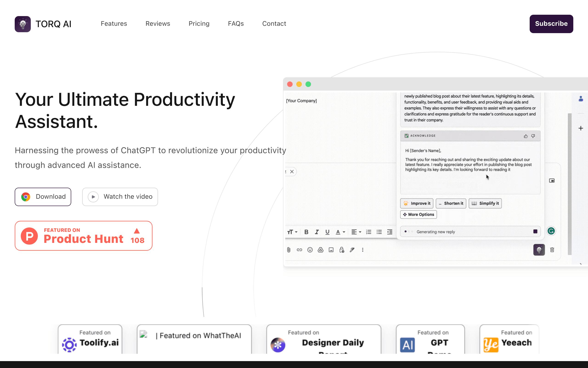
Task: Click the TORQ AI lightbulb logo
Action: (23, 24)
